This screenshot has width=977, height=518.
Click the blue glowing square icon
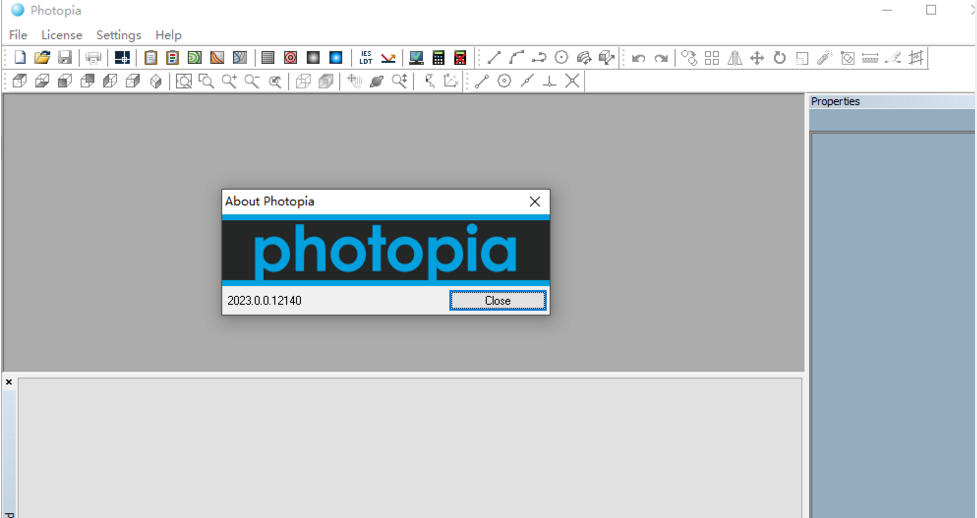336,58
